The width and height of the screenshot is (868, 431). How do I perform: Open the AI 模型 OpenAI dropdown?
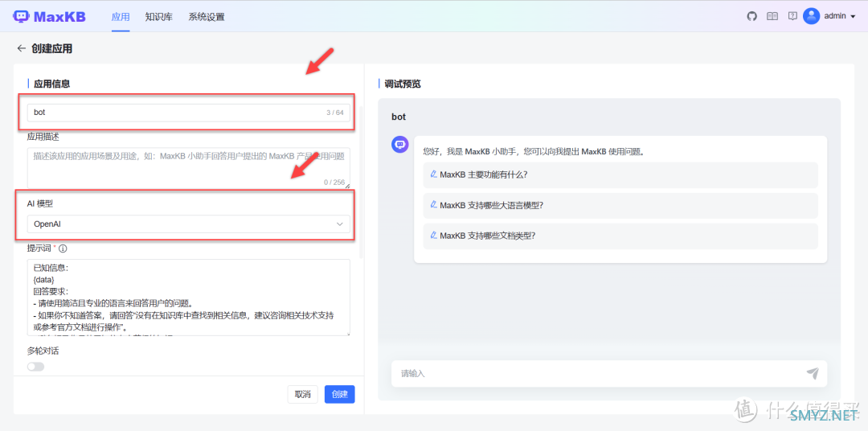[x=189, y=224]
